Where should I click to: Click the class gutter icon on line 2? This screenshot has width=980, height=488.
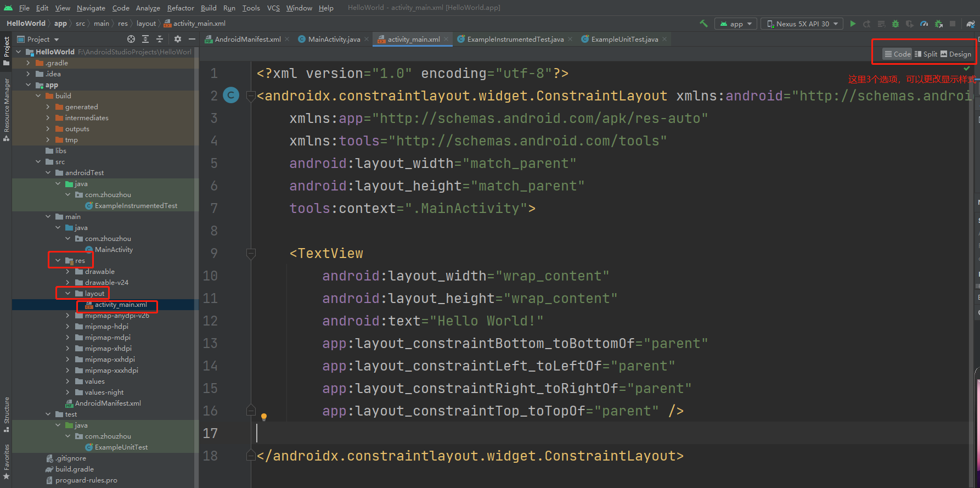pos(232,96)
